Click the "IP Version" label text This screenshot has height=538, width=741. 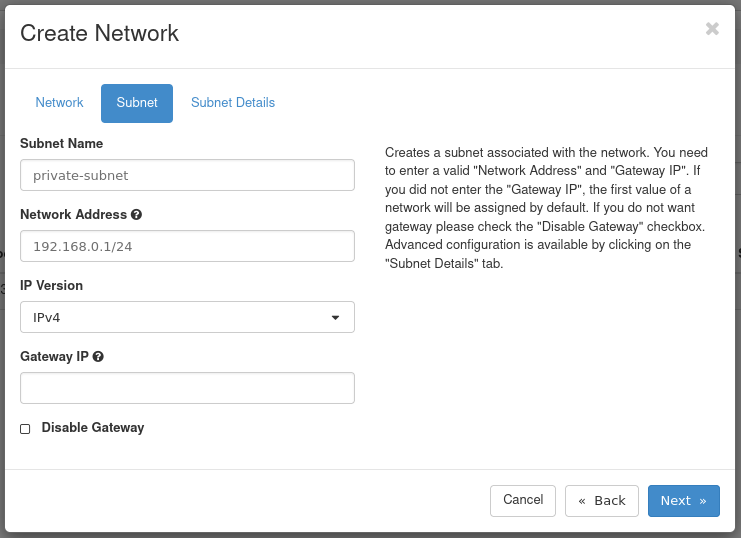click(51, 286)
